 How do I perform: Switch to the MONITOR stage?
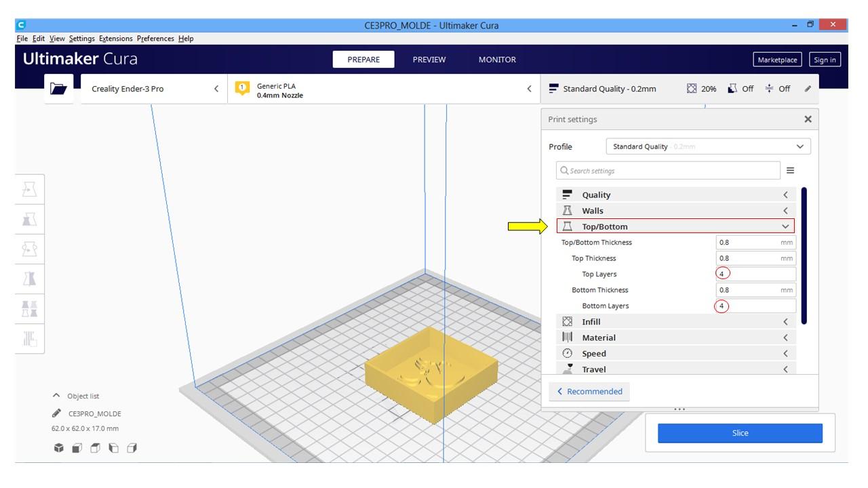click(497, 60)
